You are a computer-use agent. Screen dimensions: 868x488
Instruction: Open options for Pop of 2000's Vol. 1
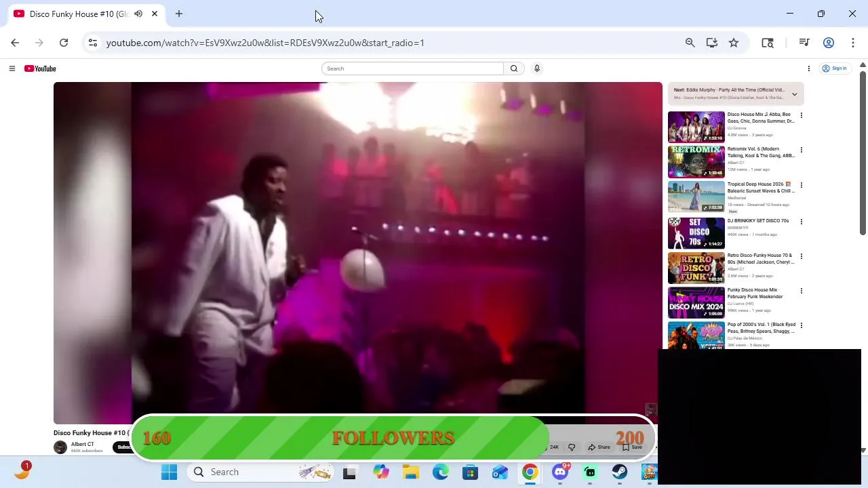point(802,325)
